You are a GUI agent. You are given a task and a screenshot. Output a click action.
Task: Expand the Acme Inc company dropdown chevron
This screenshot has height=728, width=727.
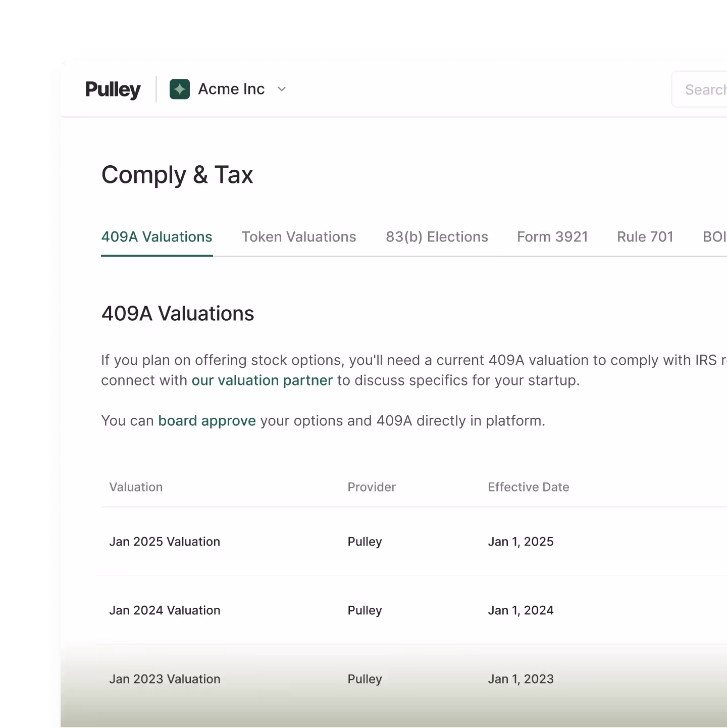(282, 89)
